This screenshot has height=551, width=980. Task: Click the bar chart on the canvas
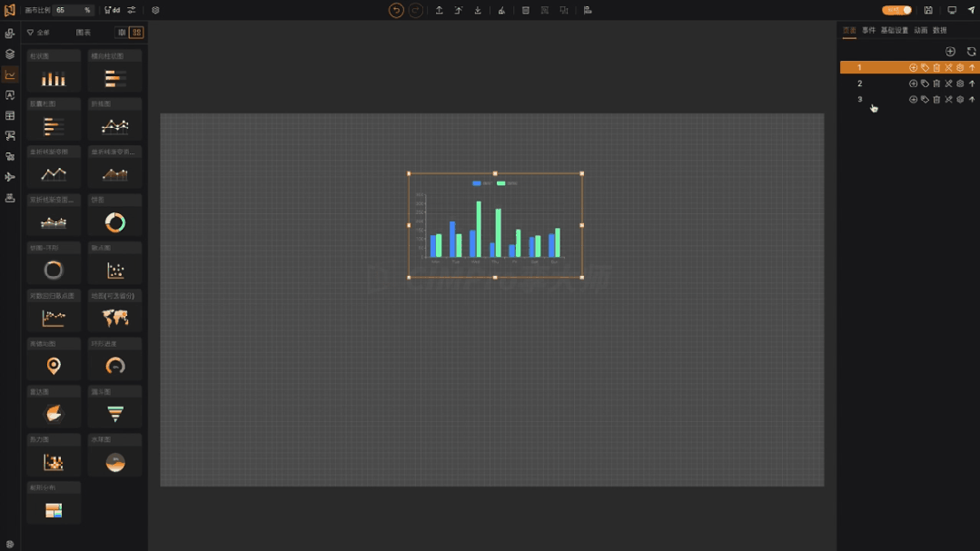(x=495, y=225)
